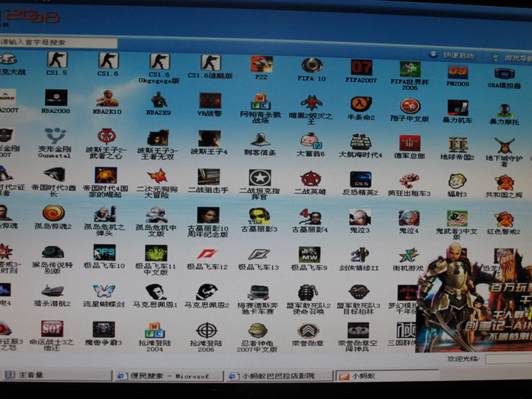Launch 波斯王子4
The image size is (532, 399).
point(209,138)
